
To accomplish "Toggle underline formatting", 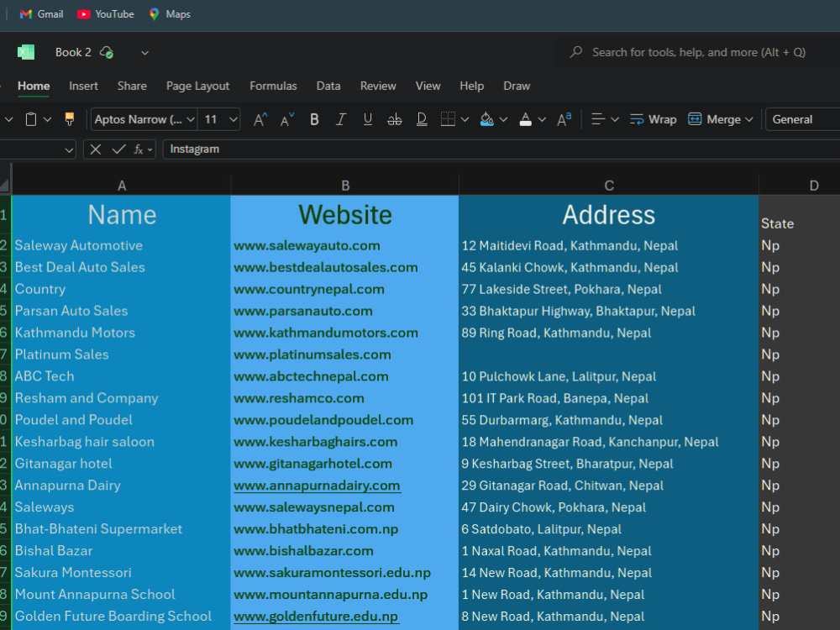I will (x=368, y=119).
